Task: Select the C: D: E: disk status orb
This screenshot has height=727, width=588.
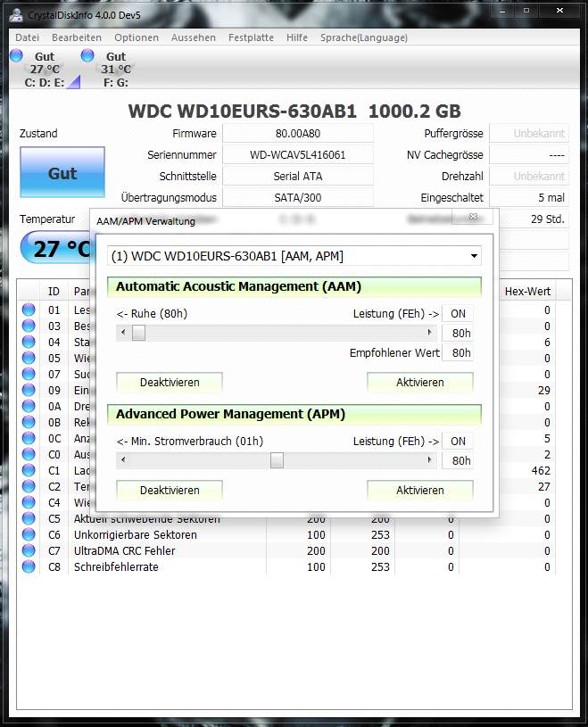Action: (16, 55)
